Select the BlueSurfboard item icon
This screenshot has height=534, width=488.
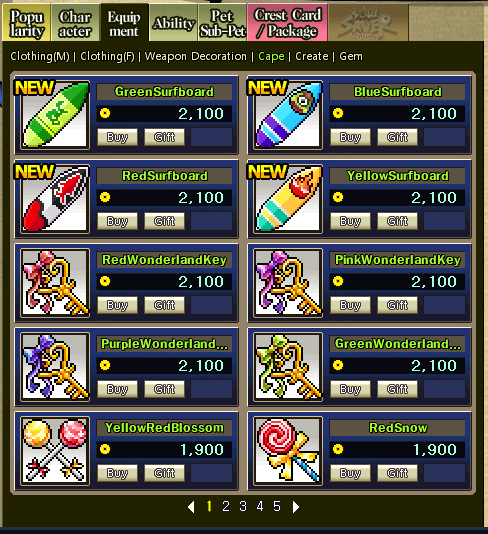pyautogui.click(x=288, y=115)
